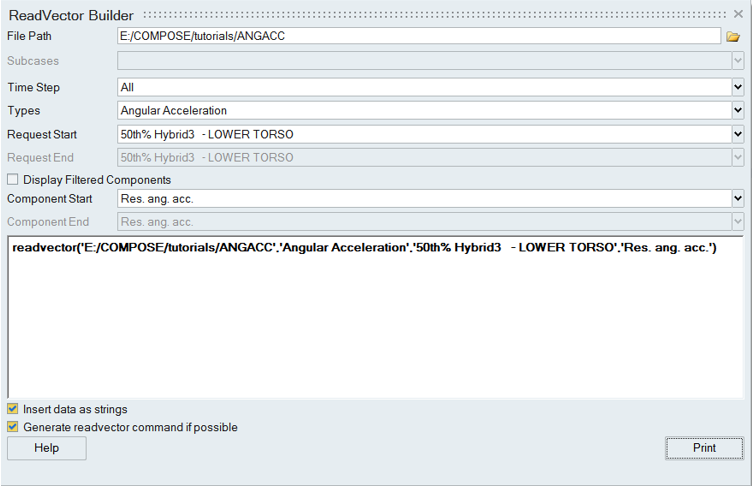The width and height of the screenshot is (752, 486).
Task: Click the greyed-out Request End dropdown
Action: pos(430,157)
